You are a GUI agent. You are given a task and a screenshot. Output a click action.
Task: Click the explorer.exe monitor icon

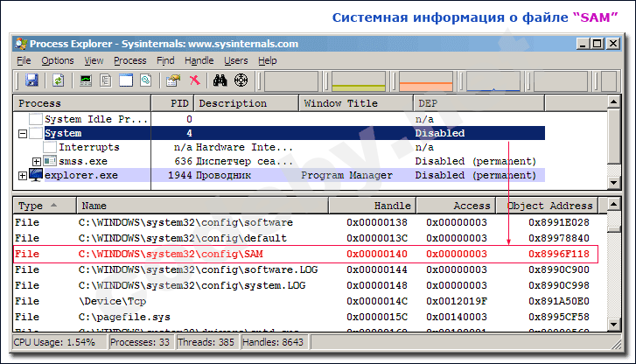(36, 175)
